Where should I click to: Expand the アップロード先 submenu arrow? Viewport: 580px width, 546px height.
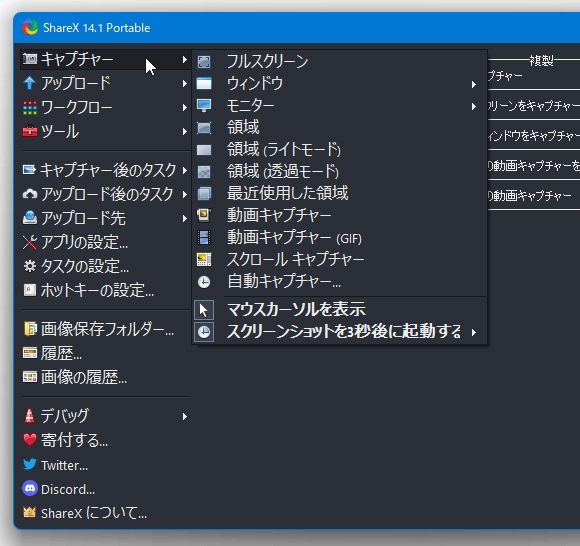click(x=184, y=219)
